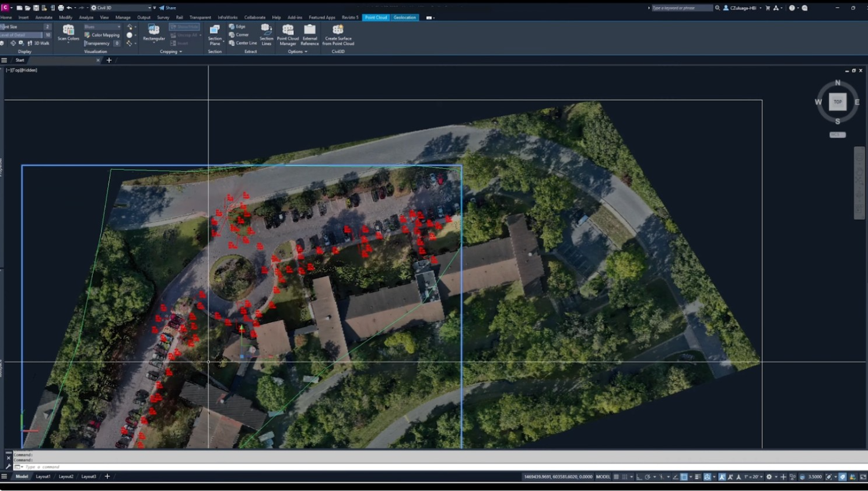Open the Layout1 tab
The width and height of the screenshot is (868, 491).
tap(43, 476)
